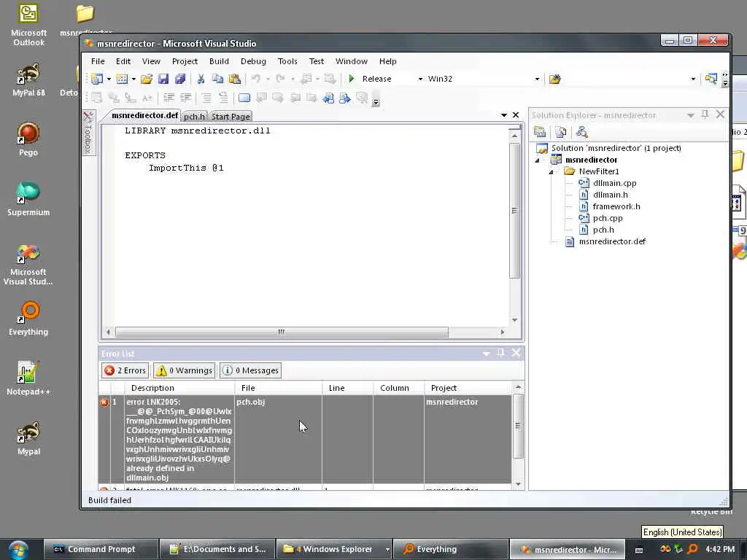Viewport: 747px width, 560px height.
Task: Click the Uncomment Lines icon
Action: [x=223, y=98]
